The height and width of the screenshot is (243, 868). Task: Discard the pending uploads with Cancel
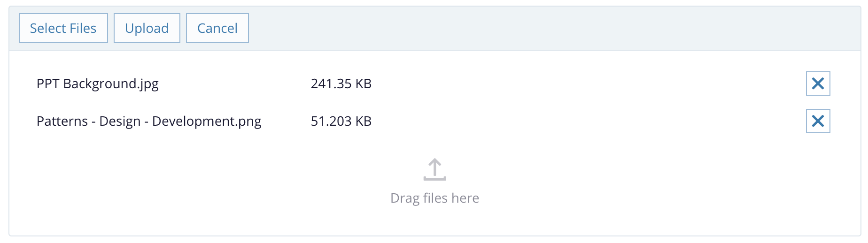coord(217,28)
